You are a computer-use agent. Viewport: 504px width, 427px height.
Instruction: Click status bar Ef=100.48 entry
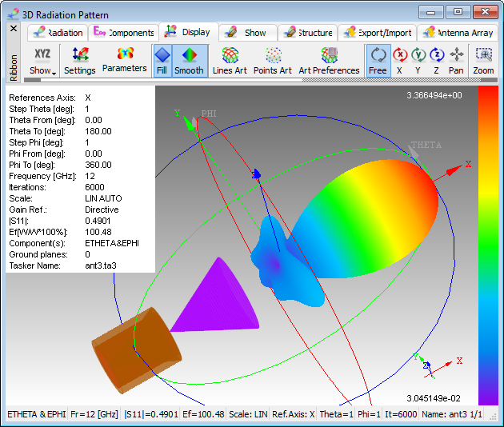point(203,414)
